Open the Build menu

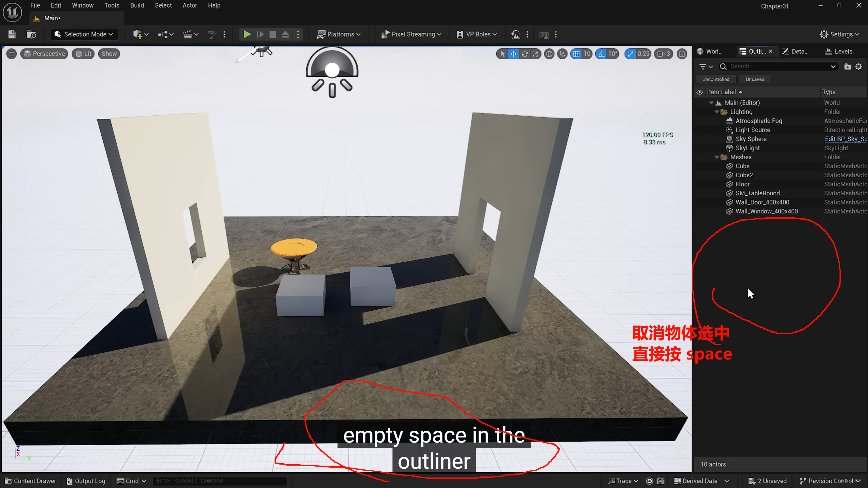137,5
